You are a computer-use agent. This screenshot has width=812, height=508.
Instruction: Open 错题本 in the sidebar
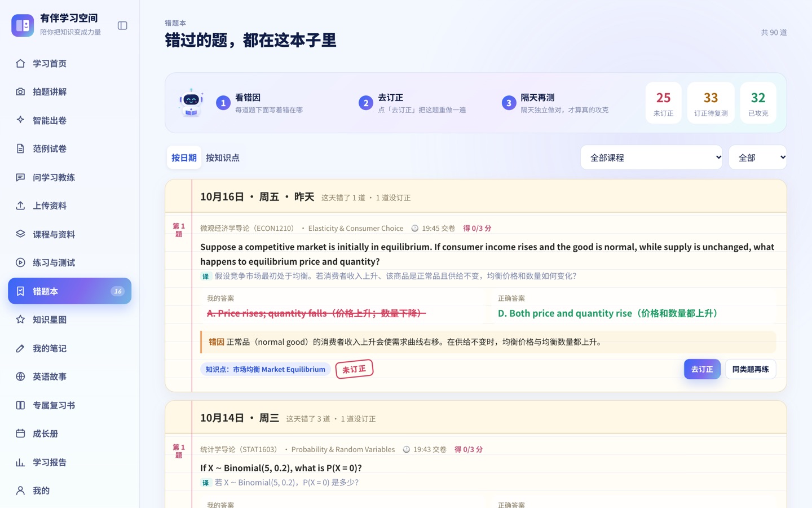70,291
